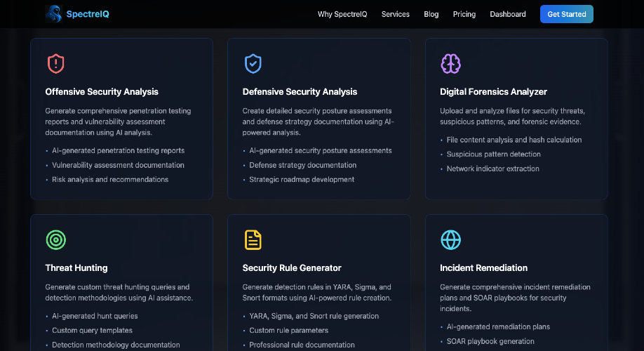The width and height of the screenshot is (644, 351).
Task: Click the blue shield checkmark icon
Action: pyautogui.click(x=253, y=64)
